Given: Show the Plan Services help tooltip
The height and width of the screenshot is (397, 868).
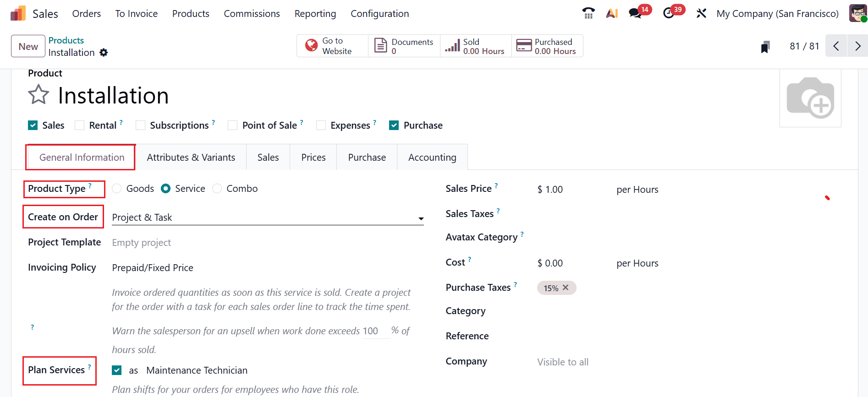Looking at the screenshot, I should coord(89,367).
